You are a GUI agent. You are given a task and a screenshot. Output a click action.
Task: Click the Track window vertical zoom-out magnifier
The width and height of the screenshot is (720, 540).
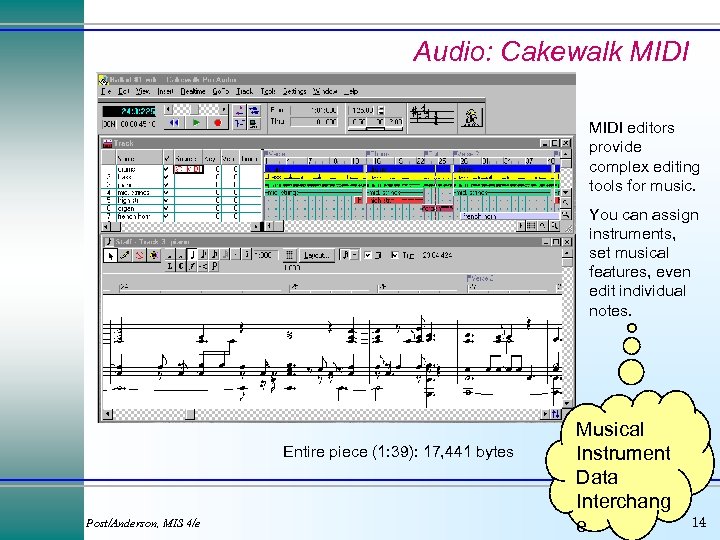coord(566,202)
